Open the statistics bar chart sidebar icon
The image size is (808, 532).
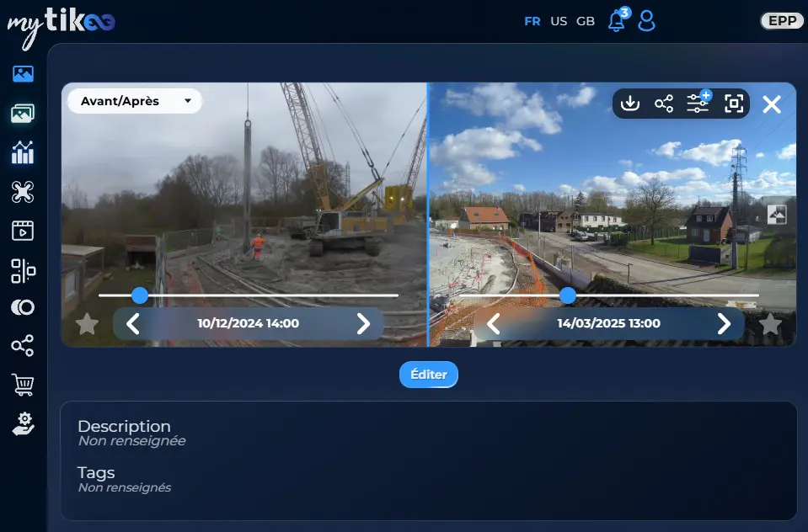click(24, 152)
